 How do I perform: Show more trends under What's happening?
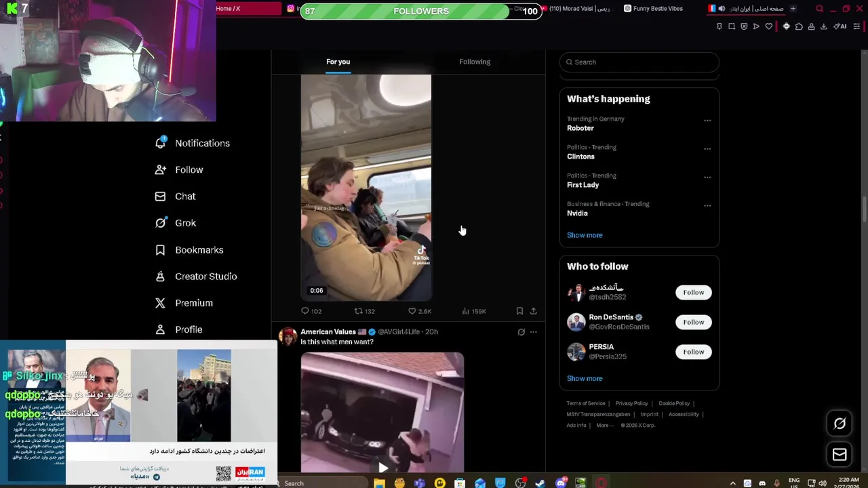(x=585, y=235)
